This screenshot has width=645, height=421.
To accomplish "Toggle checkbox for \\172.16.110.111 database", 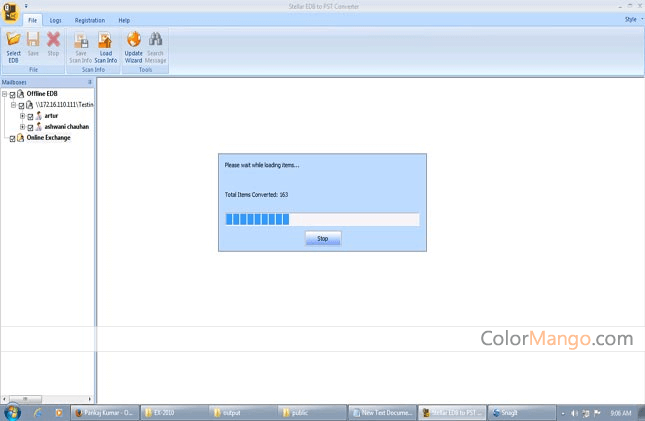I will pos(21,106).
